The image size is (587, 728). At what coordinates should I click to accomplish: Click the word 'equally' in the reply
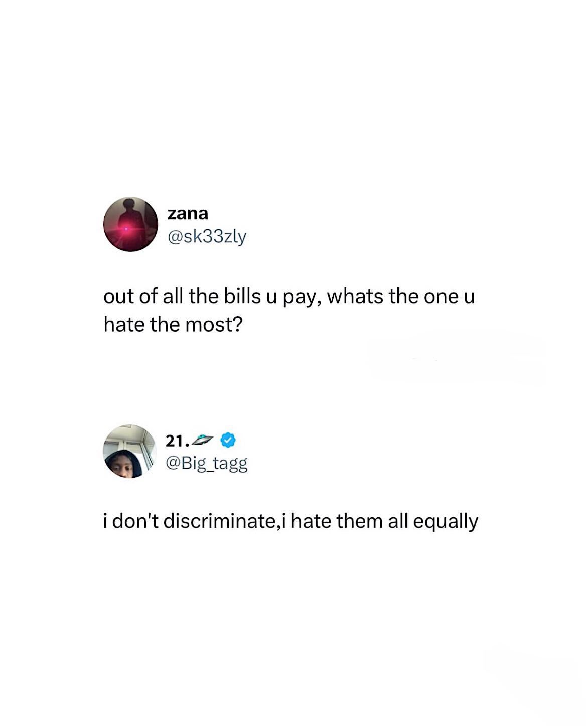tap(446, 522)
